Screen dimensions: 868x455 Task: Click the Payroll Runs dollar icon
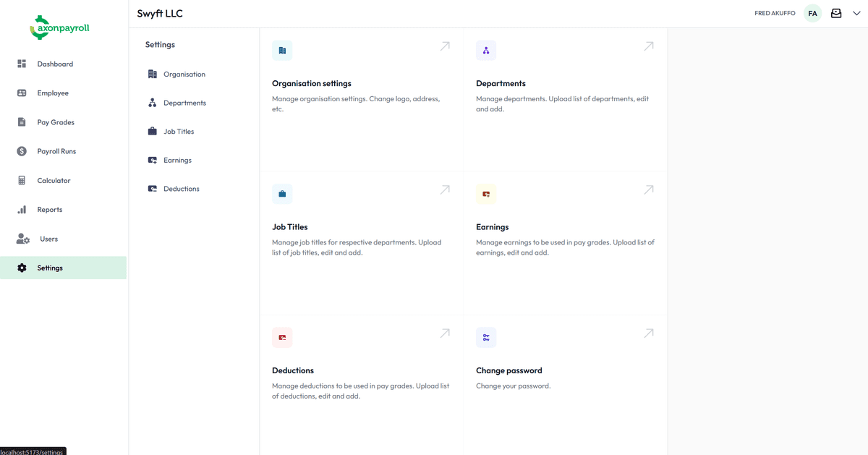click(x=22, y=151)
